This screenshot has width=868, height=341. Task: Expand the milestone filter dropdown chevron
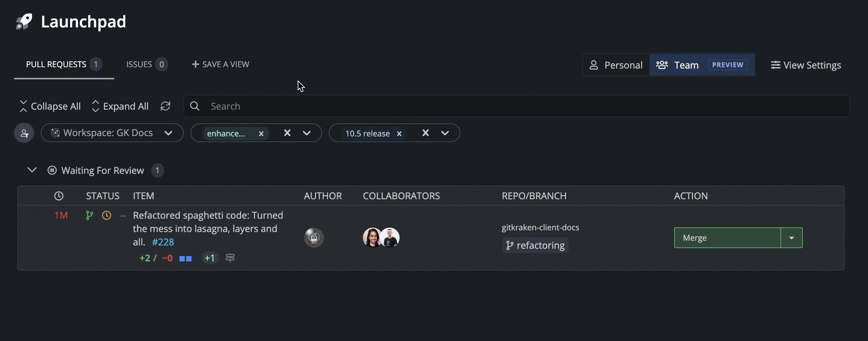click(445, 133)
